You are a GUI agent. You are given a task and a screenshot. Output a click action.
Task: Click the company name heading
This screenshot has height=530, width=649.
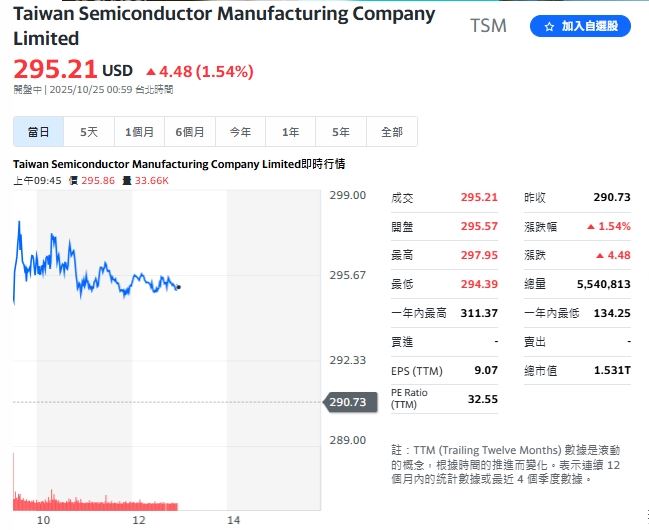click(x=224, y=26)
